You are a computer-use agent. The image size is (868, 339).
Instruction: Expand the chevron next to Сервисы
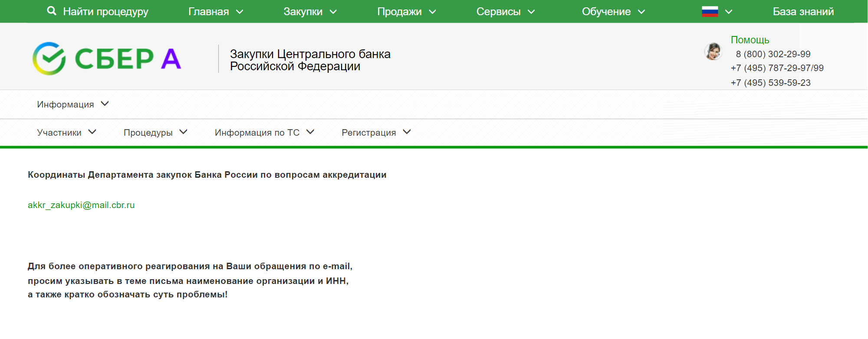(531, 12)
